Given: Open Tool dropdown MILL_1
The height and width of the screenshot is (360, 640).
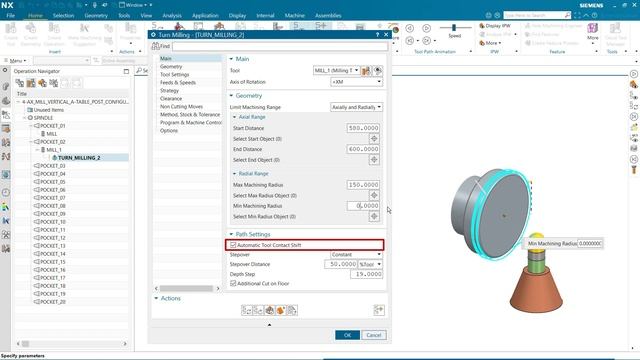Looking at the screenshot, I should (336, 70).
